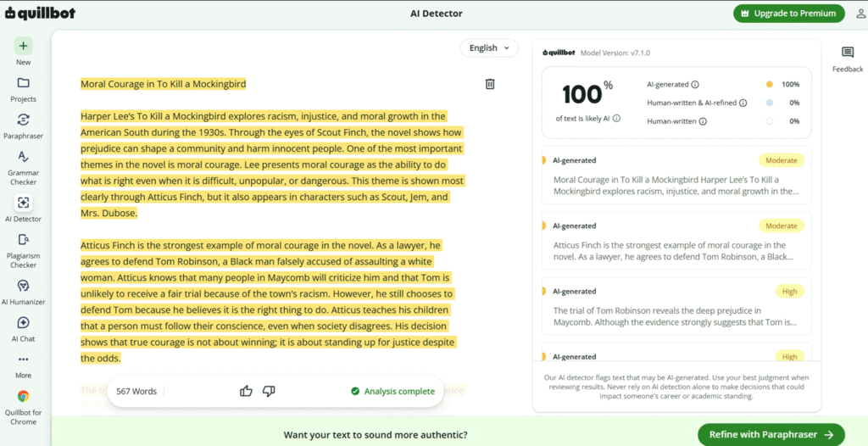Image resolution: width=868 pixels, height=446 pixels.
Task: Show info for 'of text is likely AI'
Action: (x=617, y=118)
